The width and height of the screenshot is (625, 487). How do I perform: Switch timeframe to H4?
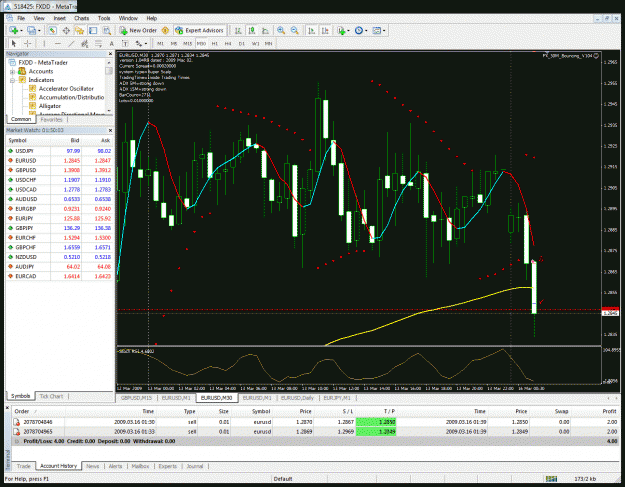(228, 43)
